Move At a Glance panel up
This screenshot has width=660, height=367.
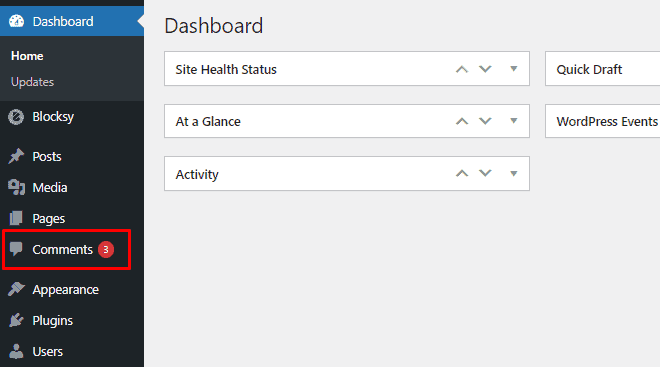pyautogui.click(x=462, y=121)
